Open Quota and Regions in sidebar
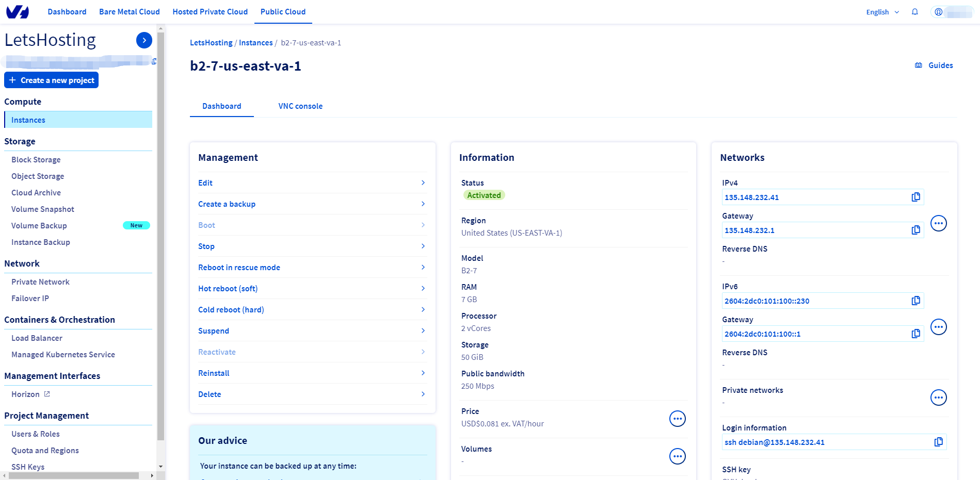Viewport: 980px width, 480px height. pos(45,451)
